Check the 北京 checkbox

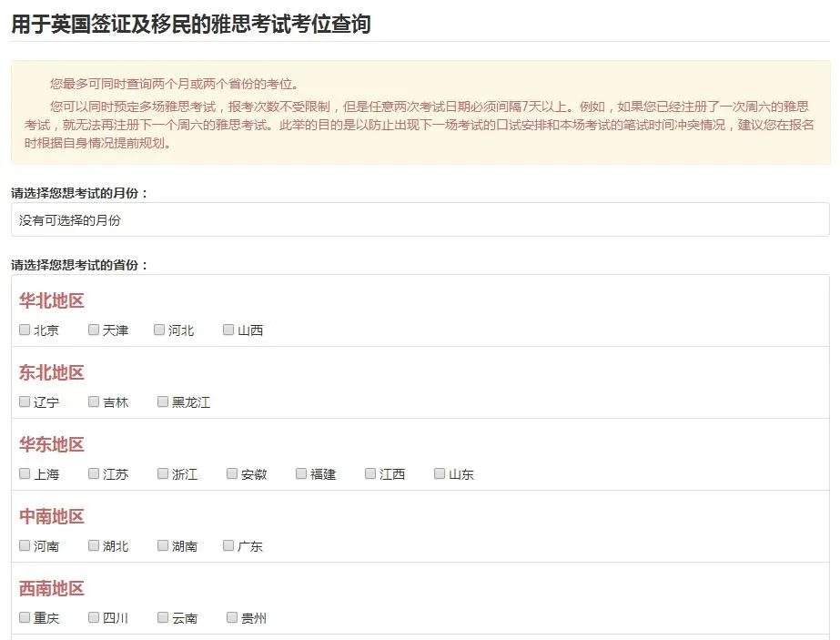[25, 330]
